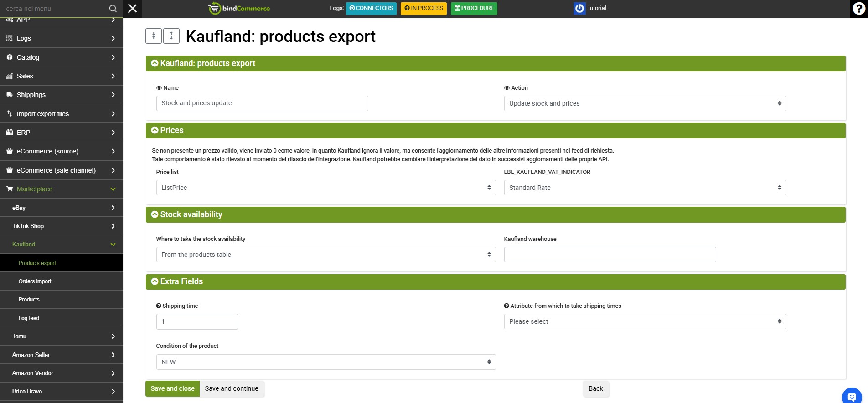
Task: Go to Kaufland Products page
Action: 62,300
